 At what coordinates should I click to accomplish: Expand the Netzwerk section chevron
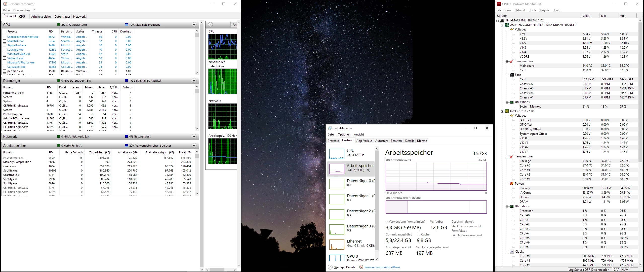click(x=194, y=137)
